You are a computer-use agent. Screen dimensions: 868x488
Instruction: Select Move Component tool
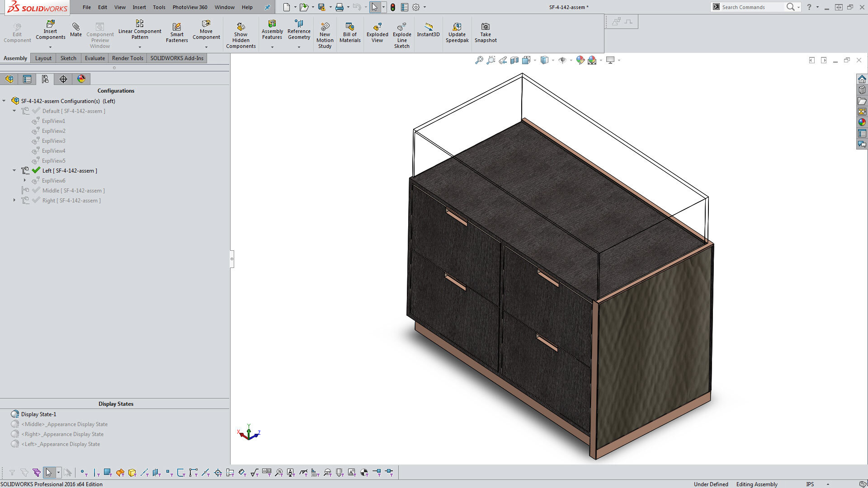(x=206, y=29)
